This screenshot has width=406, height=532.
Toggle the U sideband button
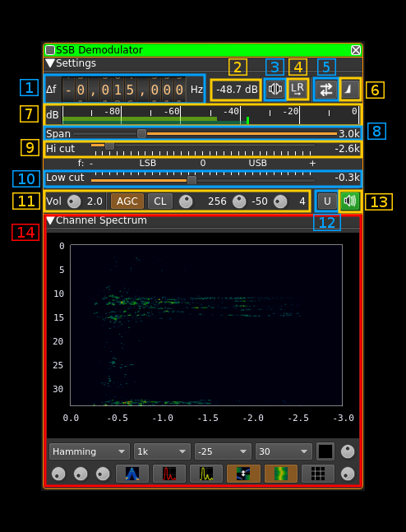pos(327,201)
